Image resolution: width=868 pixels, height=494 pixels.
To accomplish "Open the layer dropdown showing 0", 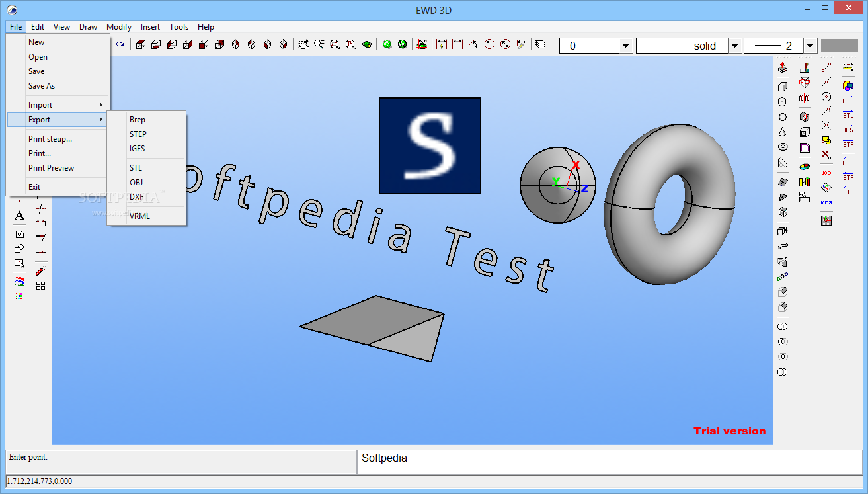I will click(x=626, y=46).
